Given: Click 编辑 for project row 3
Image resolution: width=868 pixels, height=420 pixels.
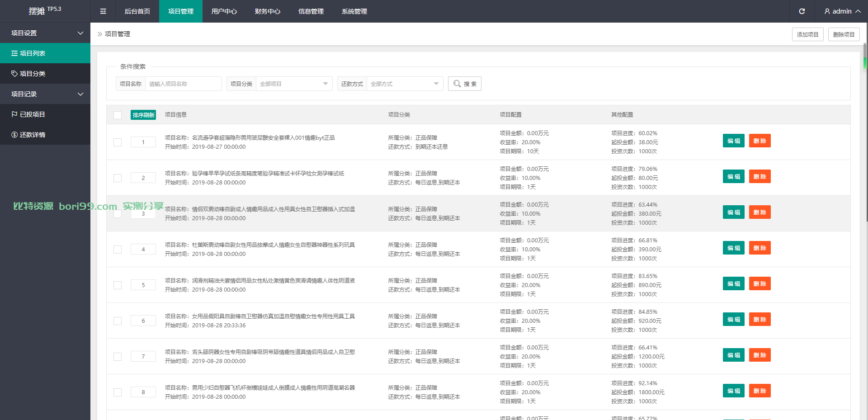Looking at the screenshot, I should [734, 212].
